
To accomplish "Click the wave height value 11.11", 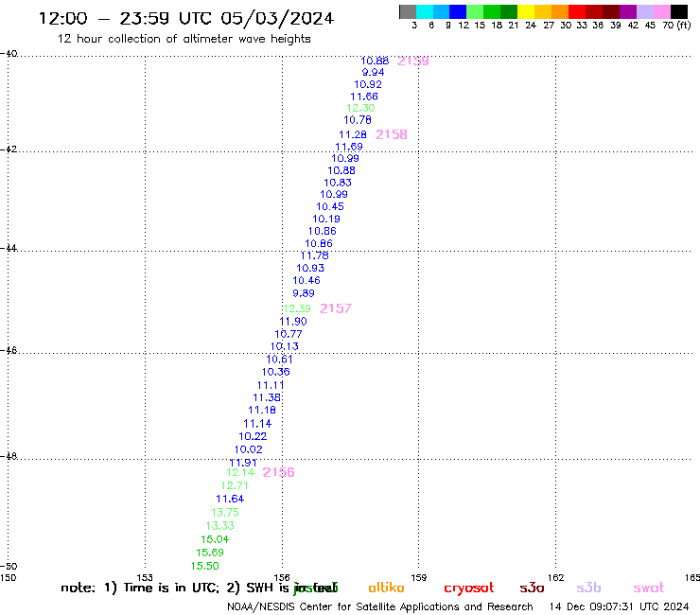I will (x=271, y=385).
